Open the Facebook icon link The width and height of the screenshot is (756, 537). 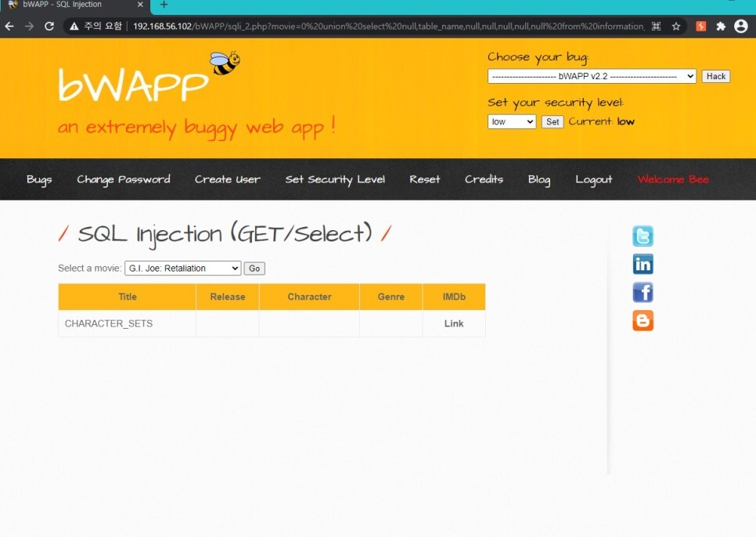(643, 292)
